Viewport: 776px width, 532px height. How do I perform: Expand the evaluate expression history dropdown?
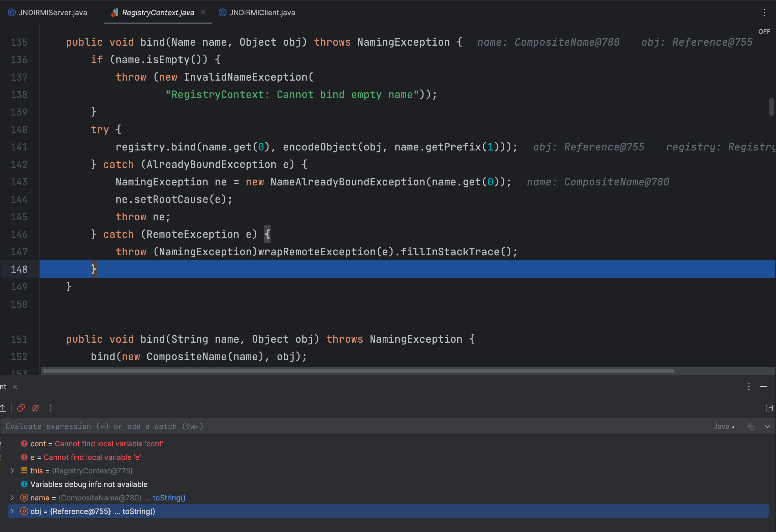coord(767,426)
